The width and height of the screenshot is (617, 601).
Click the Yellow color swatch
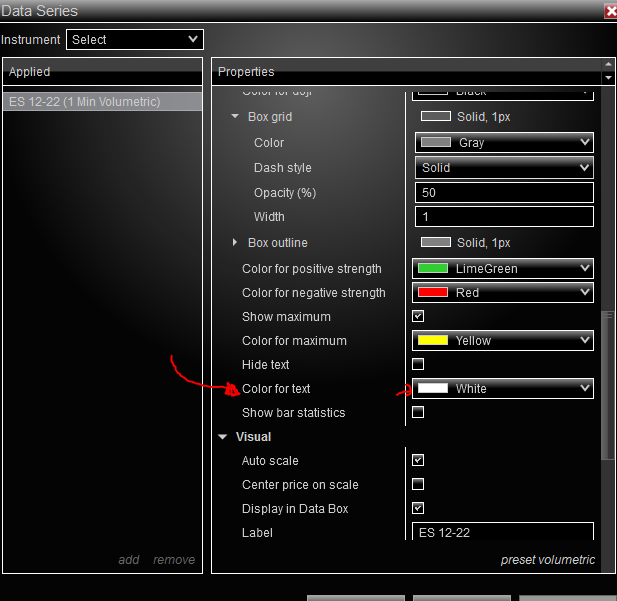click(x=433, y=340)
